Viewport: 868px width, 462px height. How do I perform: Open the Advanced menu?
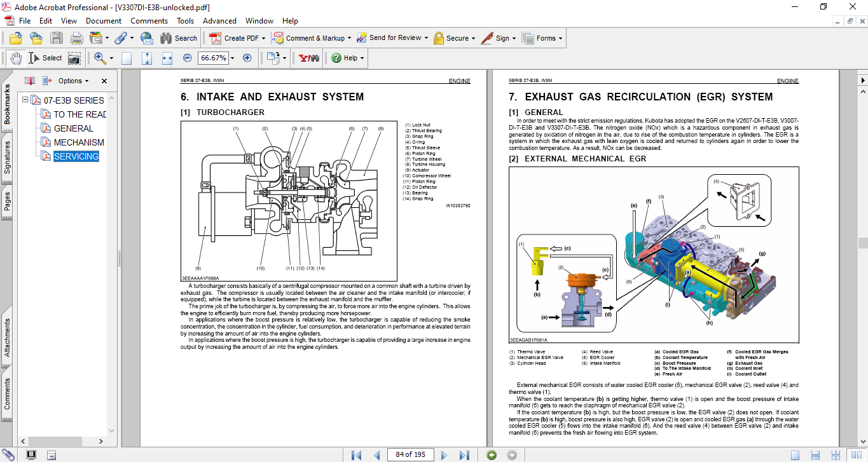pyautogui.click(x=219, y=21)
